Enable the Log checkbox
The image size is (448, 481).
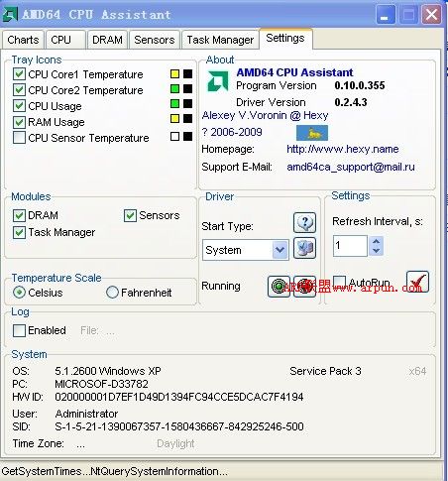point(19,330)
